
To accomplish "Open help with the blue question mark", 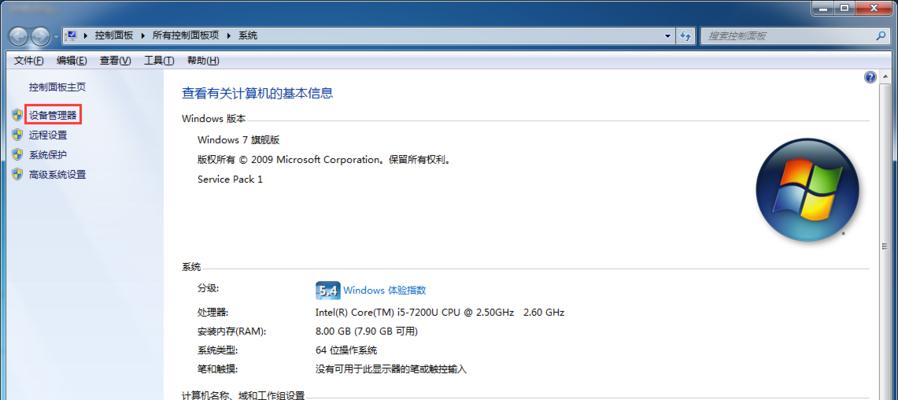I will coord(871,77).
